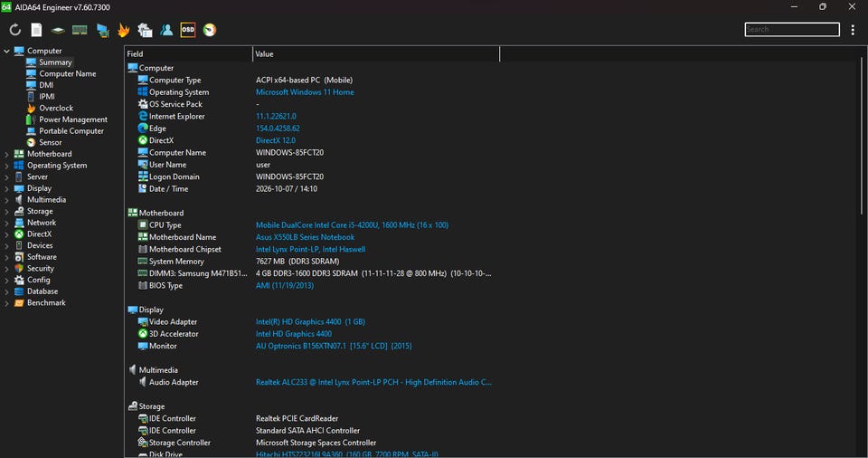Screen dimensions: 868x458
Task: Select Summary in the tree
Action: (x=55, y=62)
